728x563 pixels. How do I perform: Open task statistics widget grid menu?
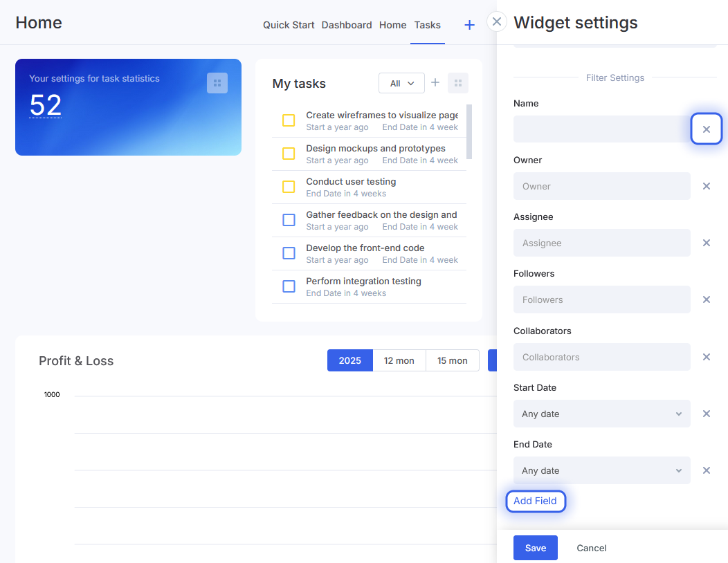click(217, 83)
